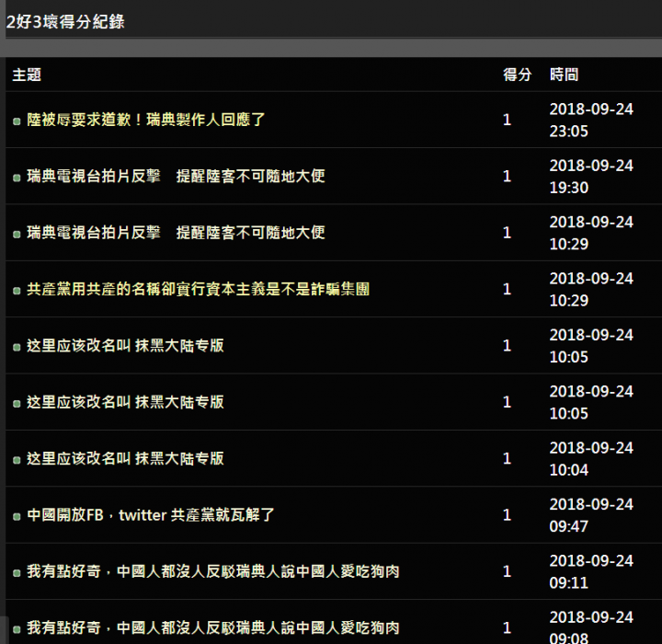Open the topic 陸被辱要求道歉！瑞典製作人回應了
Image resolution: width=662 pixels, height=644 pixels.
[146, 120]
